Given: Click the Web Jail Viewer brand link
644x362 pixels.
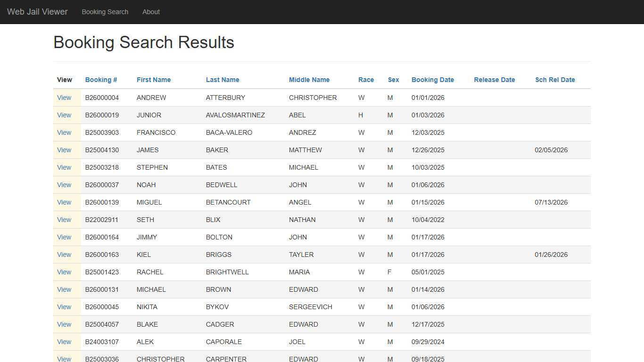Looking at the screenshot, I should tap(37, 12).
